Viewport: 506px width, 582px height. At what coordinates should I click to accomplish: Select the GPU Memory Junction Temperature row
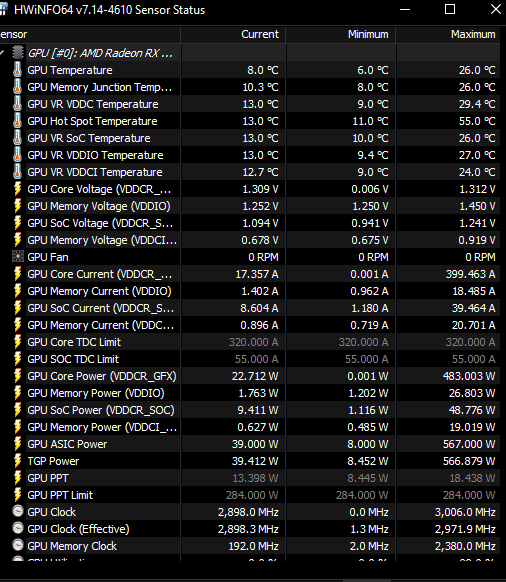(x=250, y=87)
